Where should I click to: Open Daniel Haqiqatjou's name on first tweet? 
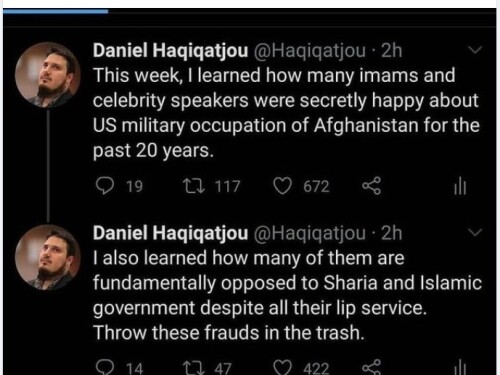pos(171,51)
